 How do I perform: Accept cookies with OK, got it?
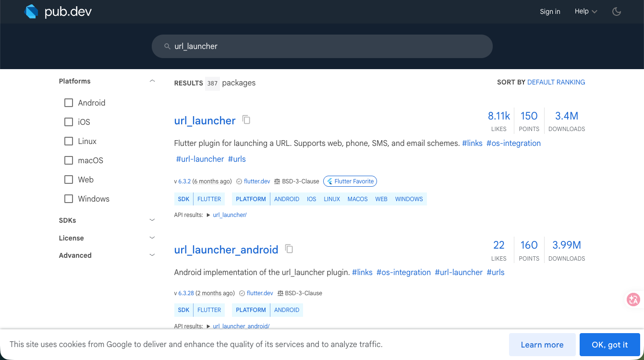[x=610, y=345]
